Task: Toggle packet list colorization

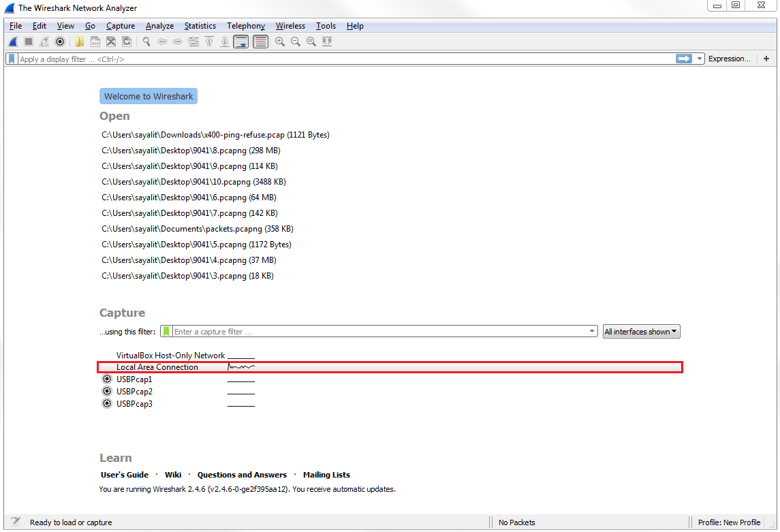Action: click(x=261, y=42)
